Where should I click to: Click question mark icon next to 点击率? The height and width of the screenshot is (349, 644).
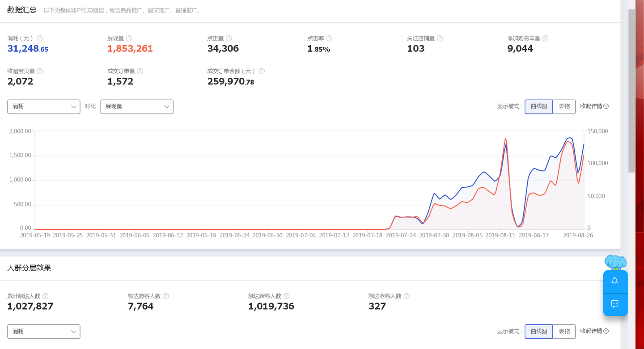coord(329,38)
